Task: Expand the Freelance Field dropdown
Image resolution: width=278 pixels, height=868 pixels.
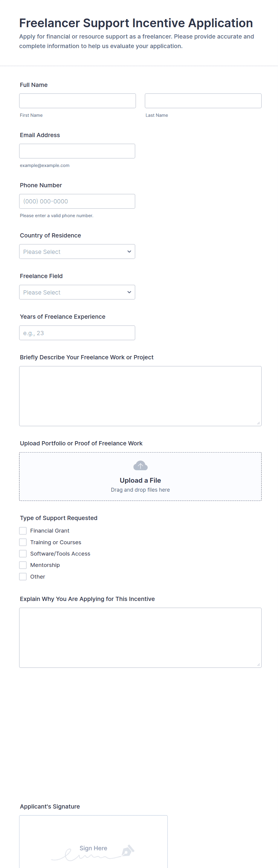Action: [x=77, y=292]
